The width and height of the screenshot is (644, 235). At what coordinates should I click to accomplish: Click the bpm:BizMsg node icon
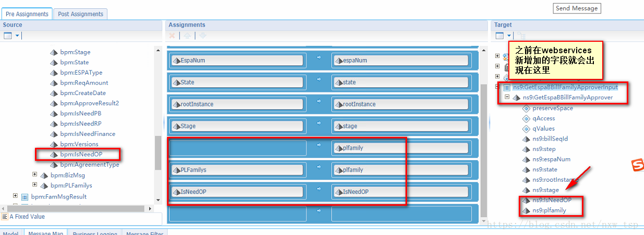(x=44, y=175)
